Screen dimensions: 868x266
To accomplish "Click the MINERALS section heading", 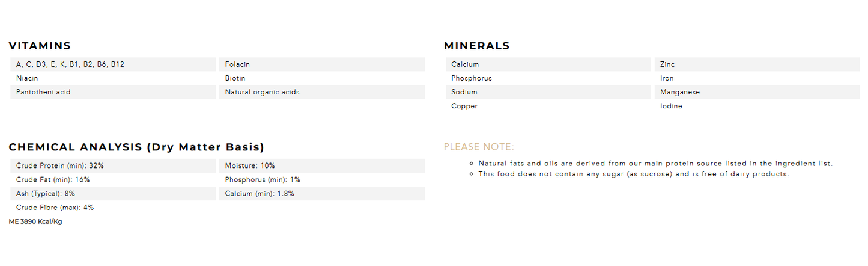I will [x=476, y=46].
